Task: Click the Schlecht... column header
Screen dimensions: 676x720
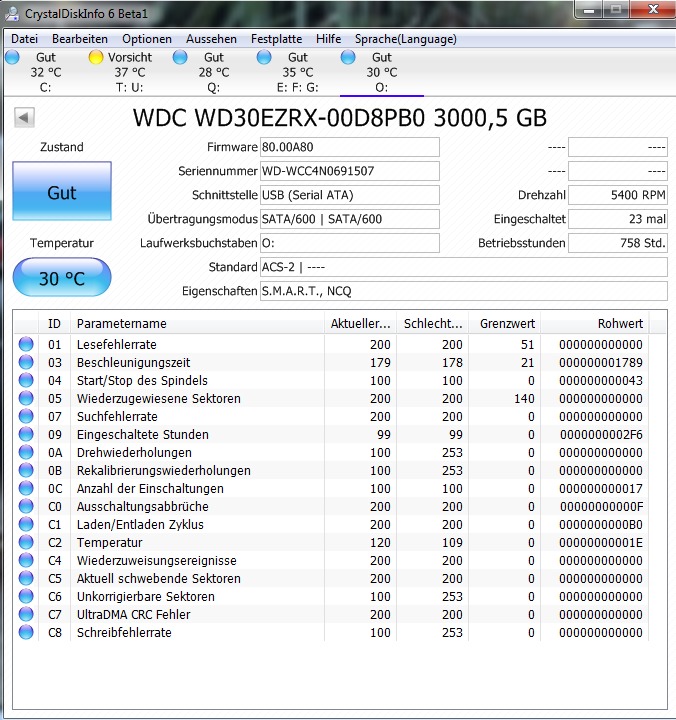Action: 433,323
